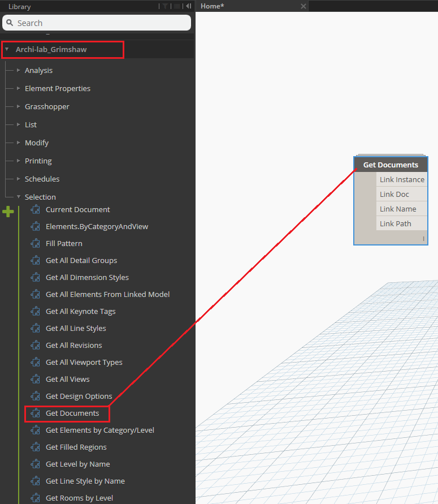The height and width of the screenshot is (504, 438).
Task: Collapse the Selection category arrow
Action: [x=18, y=197]
